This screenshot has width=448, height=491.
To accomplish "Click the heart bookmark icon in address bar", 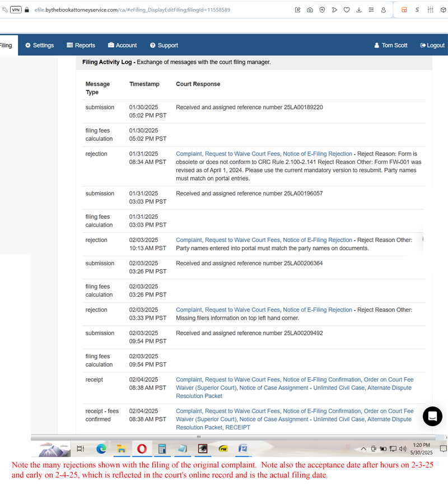I will point(347,10).
